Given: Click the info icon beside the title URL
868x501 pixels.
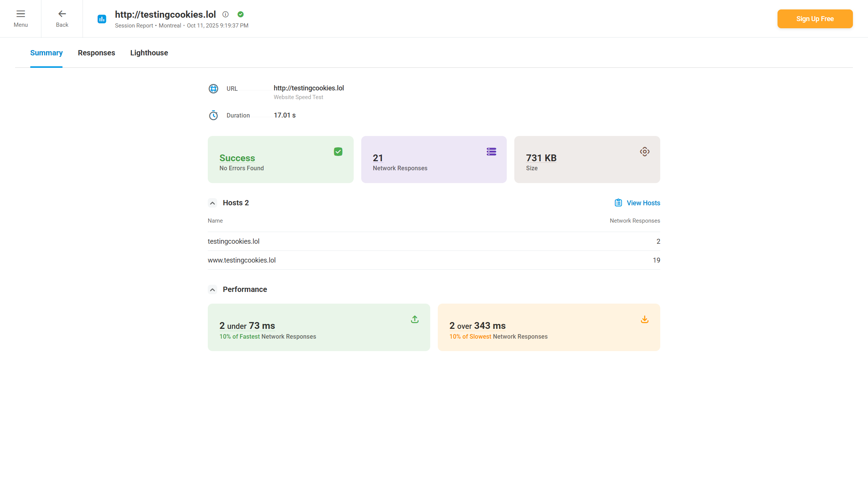Looking at the screenshot, I should 225,14.
